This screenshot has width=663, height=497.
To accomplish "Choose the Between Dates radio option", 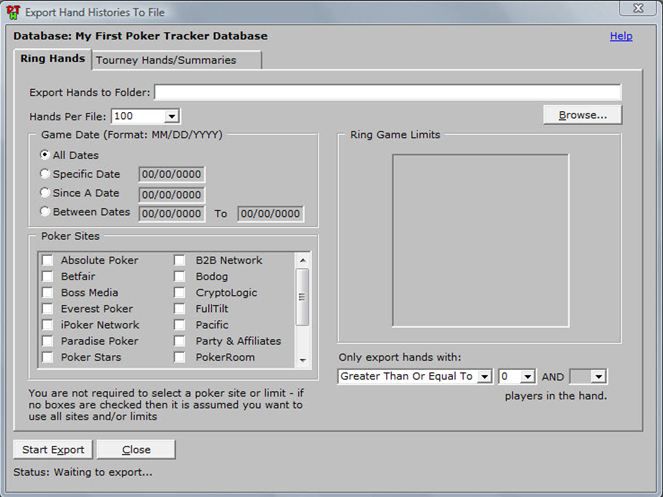I will point(44,211).
